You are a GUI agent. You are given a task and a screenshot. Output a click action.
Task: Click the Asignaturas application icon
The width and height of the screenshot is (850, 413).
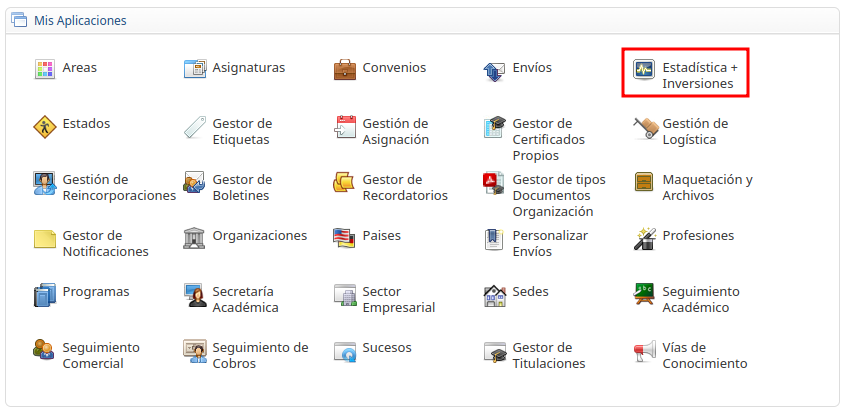(x=195, y=69)
